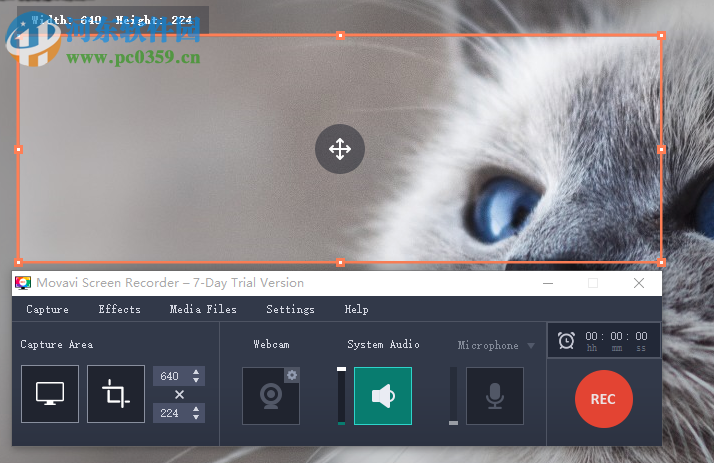Open webcam settings gear icon
714x463 pixels.
pyautogui.click(x=292, y=375)
